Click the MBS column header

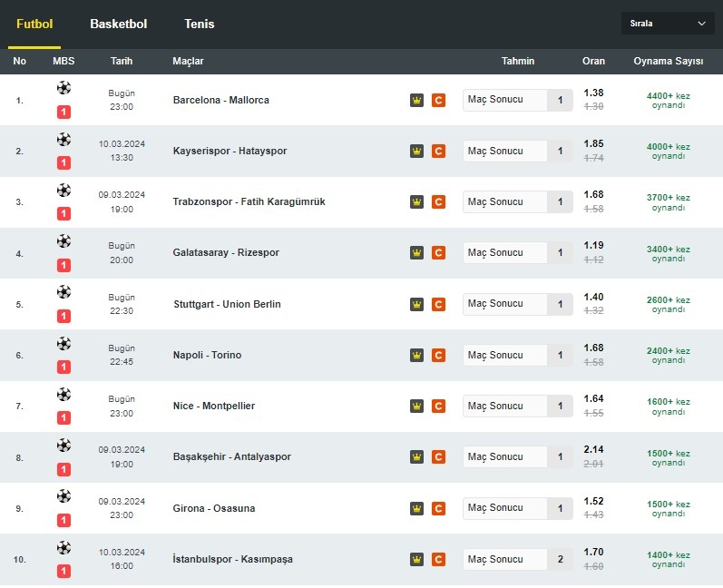64,61
